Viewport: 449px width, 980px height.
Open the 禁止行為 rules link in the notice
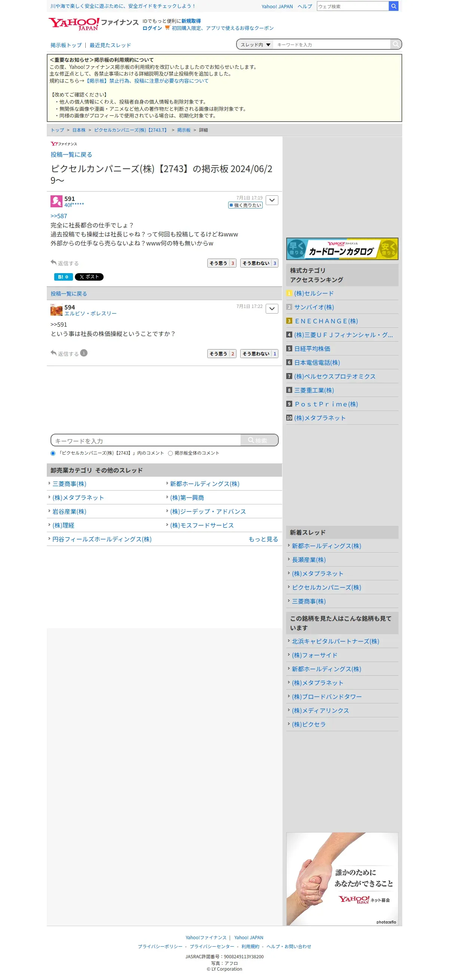147,81
